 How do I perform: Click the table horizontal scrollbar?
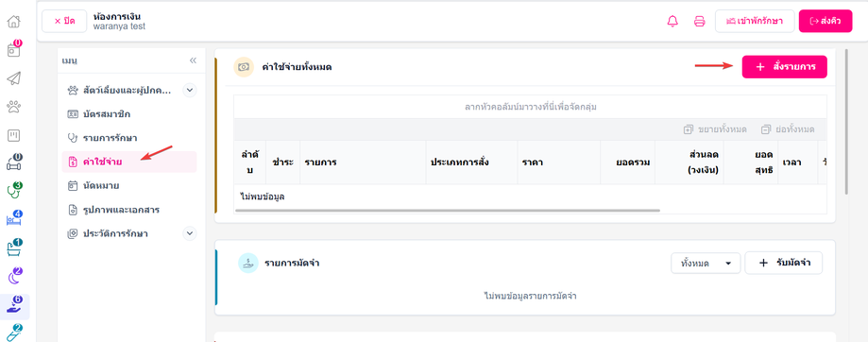click(448, 211)
